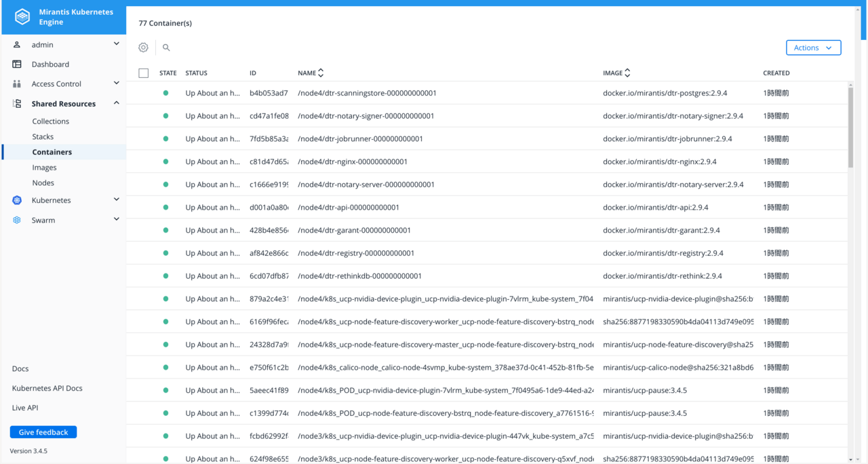Open Images under Shared Resources
868x464 pixels.
(45, 168)
